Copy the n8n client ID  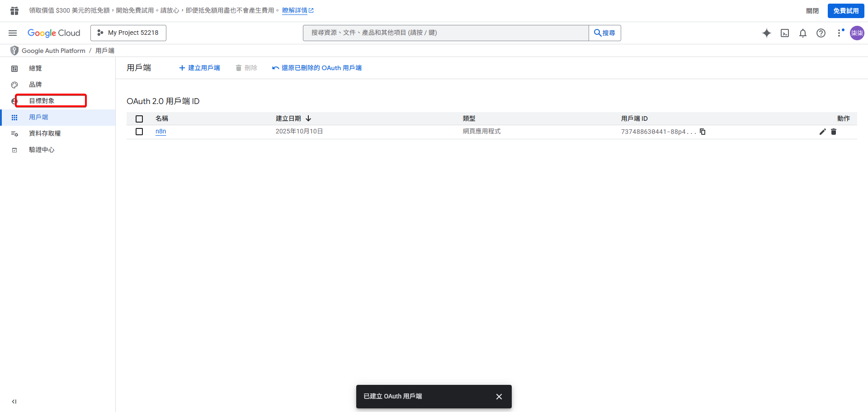[x=702, y=132]
